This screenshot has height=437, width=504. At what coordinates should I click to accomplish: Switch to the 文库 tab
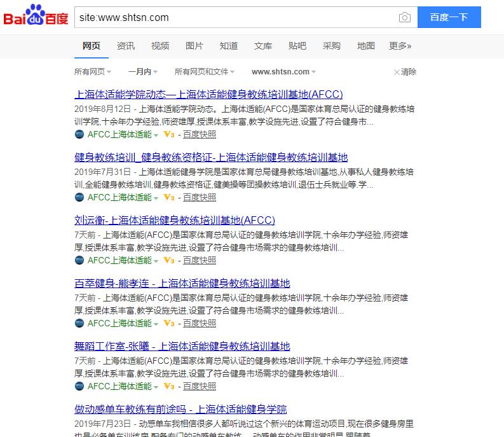[x=263, y=46]
